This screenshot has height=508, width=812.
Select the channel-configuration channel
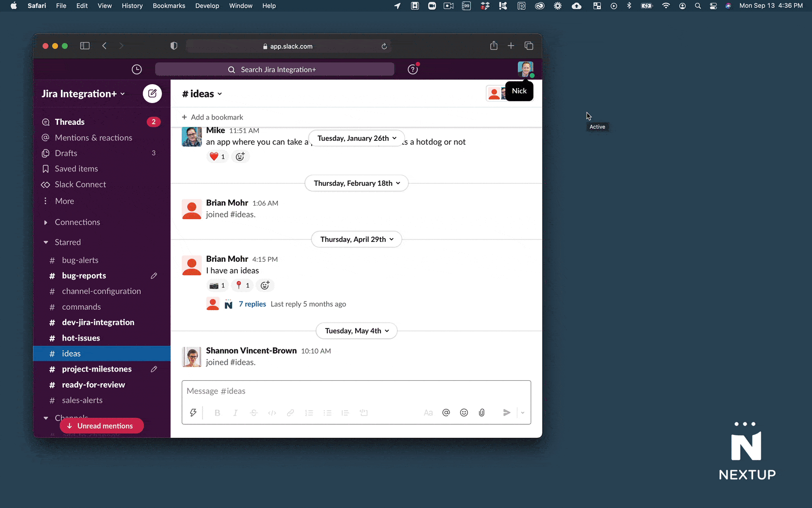[x=101, y=291]
